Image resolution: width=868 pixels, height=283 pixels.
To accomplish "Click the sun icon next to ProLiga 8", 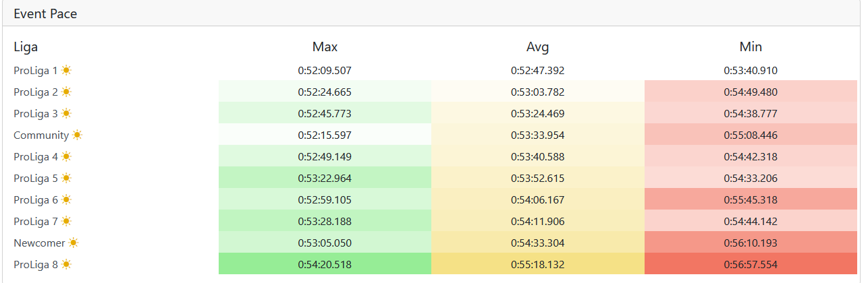I will pyautogui.click(x=66, y=264).
